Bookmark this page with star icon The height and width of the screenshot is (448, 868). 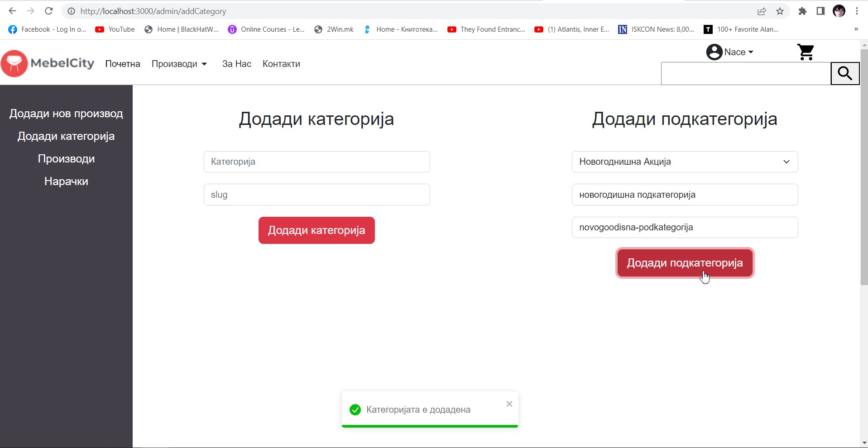[x=780, y=11]
